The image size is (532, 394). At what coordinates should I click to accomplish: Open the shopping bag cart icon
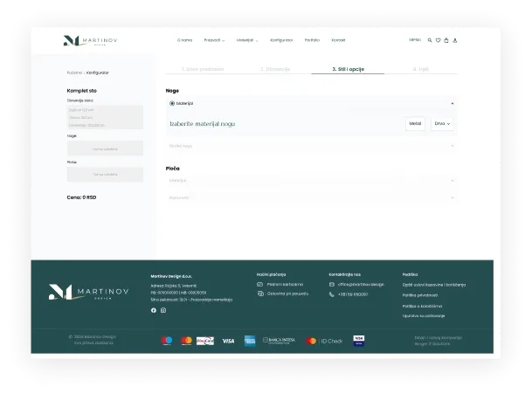[x=446, y=40]
